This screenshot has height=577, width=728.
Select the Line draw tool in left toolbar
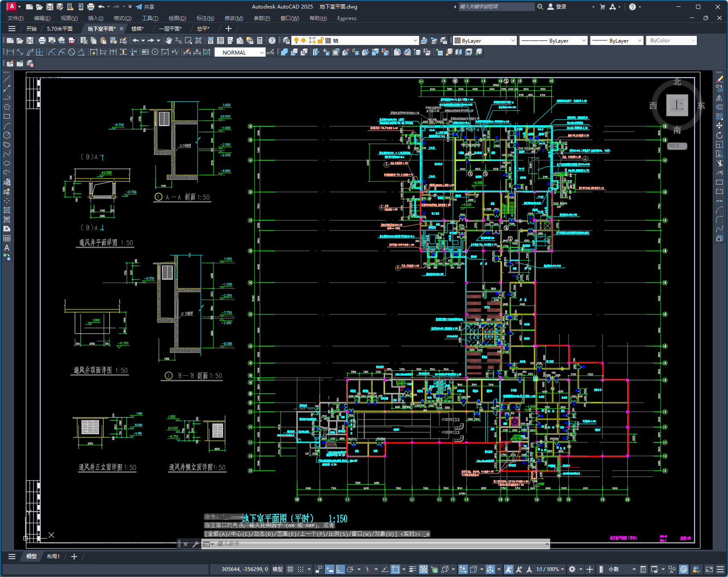tap(7, 79)
